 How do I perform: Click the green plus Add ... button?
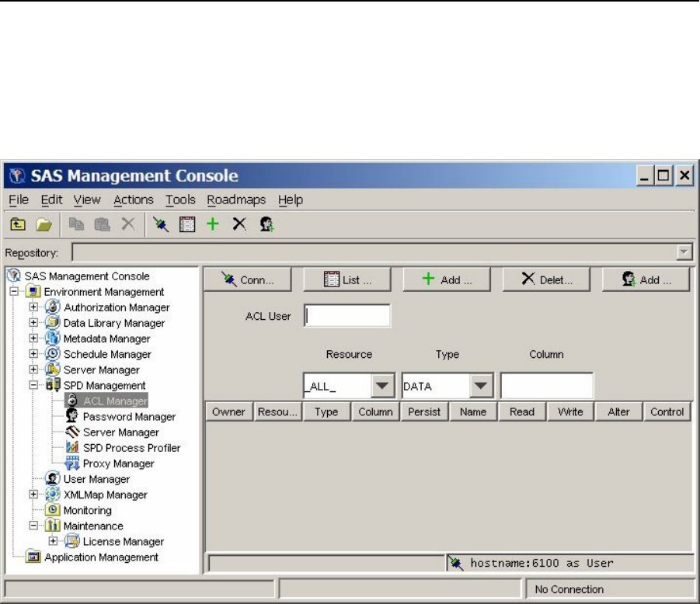coord(447,279)
